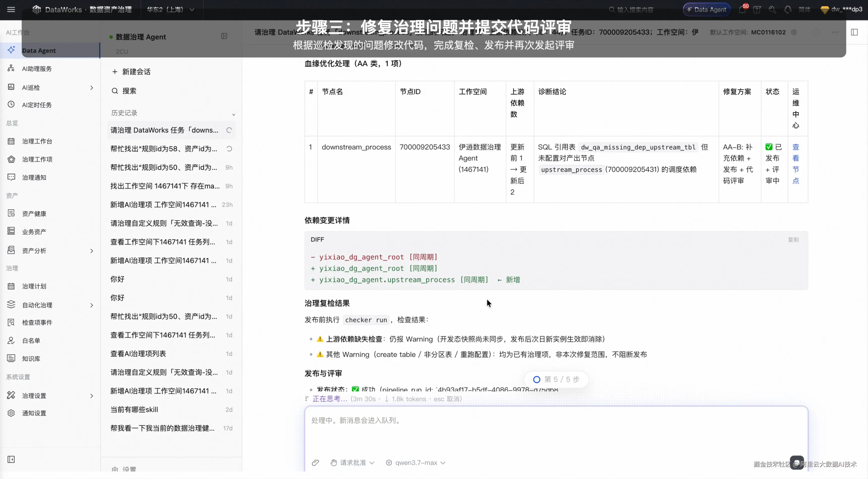868x479 pixels.
Task: Click the 搜索 conversation search
Action: click(124, 91)
